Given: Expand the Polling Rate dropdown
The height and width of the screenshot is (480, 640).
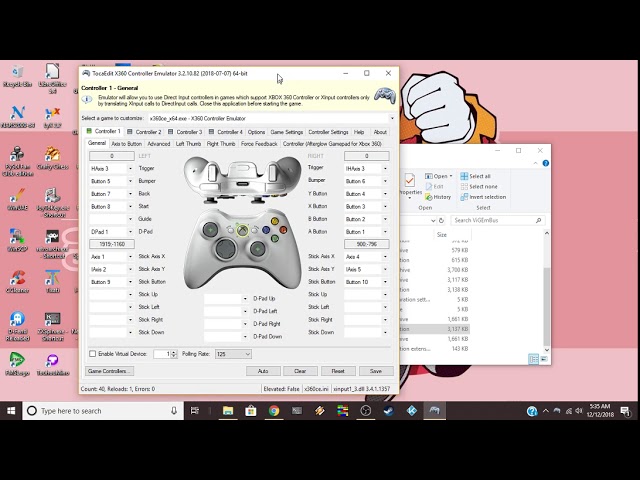Looking at the screenshot, I should point(247,354).
